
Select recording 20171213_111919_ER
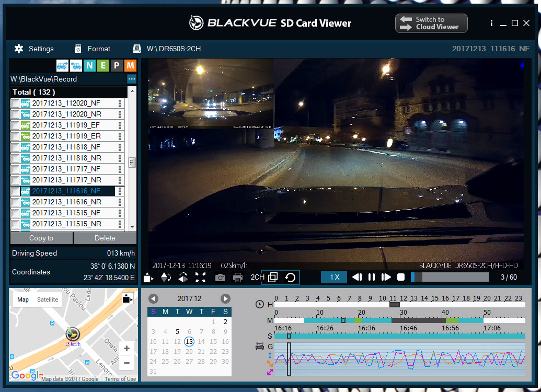(66, 136)
